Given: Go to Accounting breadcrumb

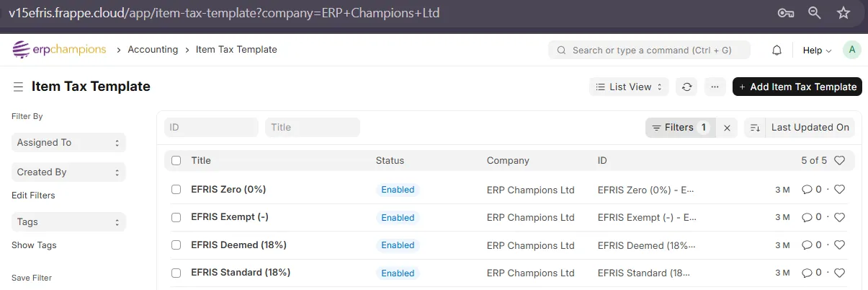Looking at the screenshot, I should [x=153, y=50].
